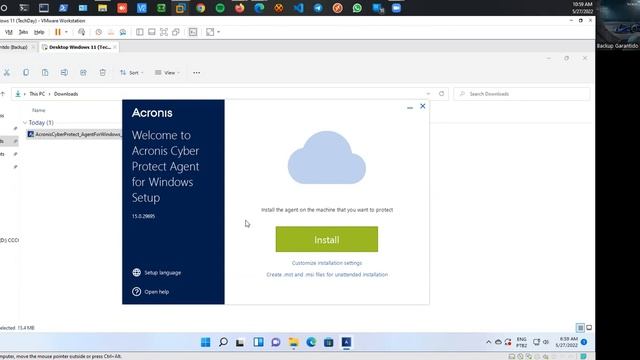The height and width of the screenshot is (360, 640).
Task: Open guest taskbar Chat icon
Action: pos(276,342)
